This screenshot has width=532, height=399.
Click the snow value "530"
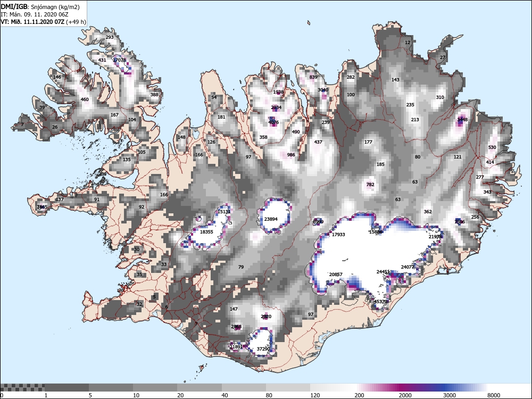492,147
